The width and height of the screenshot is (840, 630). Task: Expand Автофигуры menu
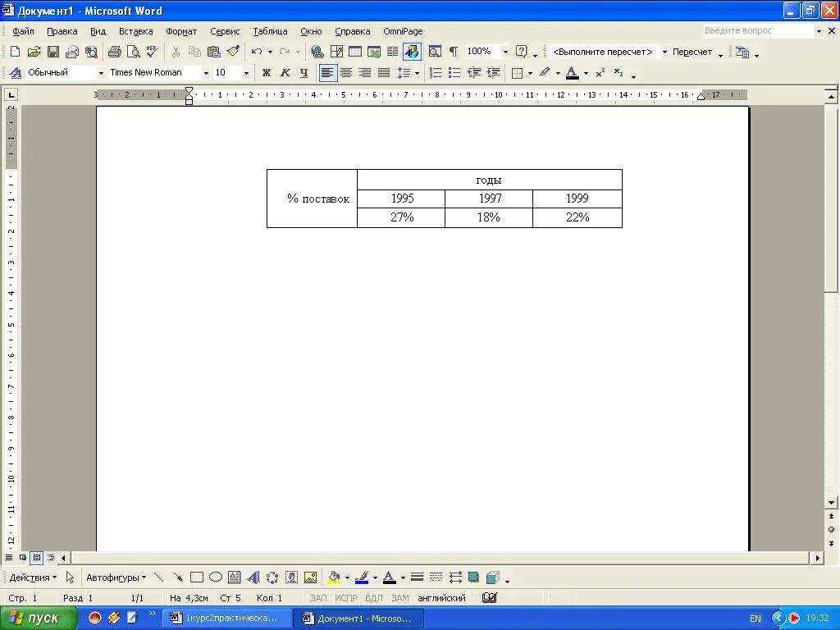(116, 577)
